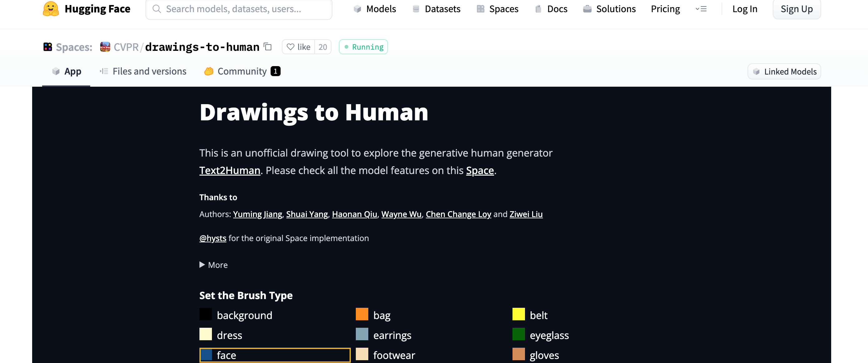The width and height of the screenshot is (868, 363).
Task: Open the Solutions menu
Action: tap(609, 9)
